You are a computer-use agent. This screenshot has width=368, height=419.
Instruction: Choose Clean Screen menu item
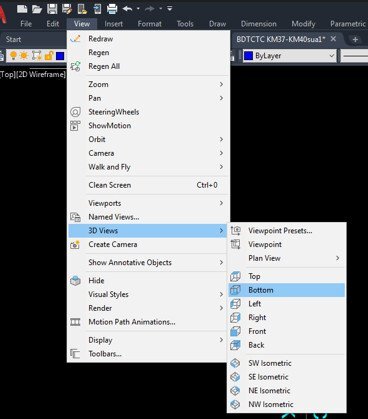tap(148, 185)
